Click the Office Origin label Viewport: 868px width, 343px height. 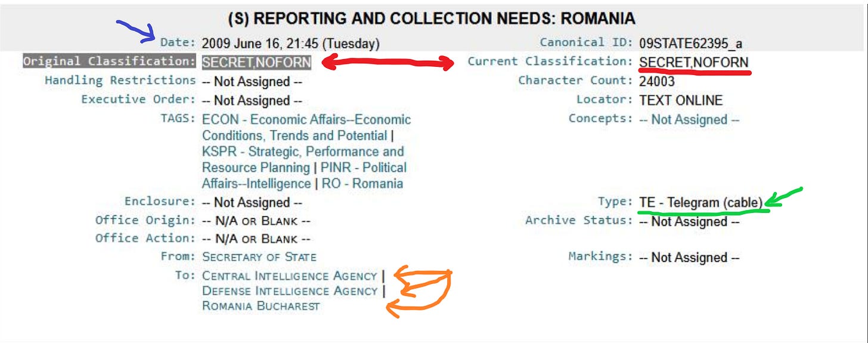145,220
